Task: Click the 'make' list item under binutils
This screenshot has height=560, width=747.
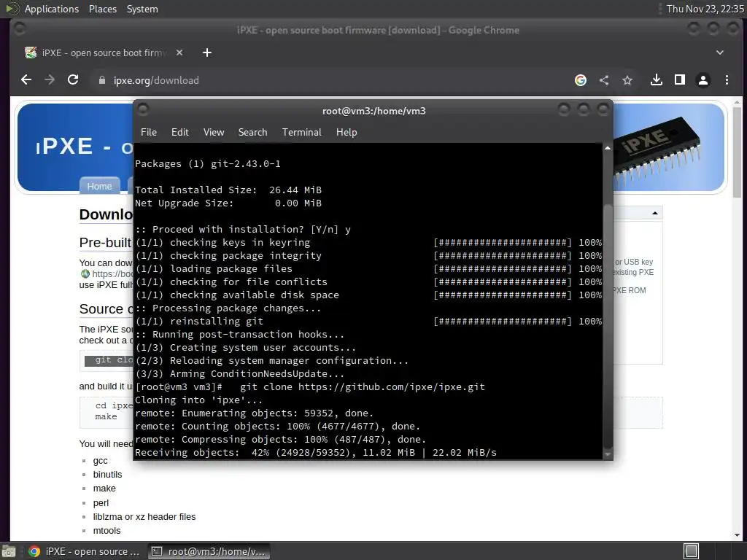Action: (x=104, y=489)
